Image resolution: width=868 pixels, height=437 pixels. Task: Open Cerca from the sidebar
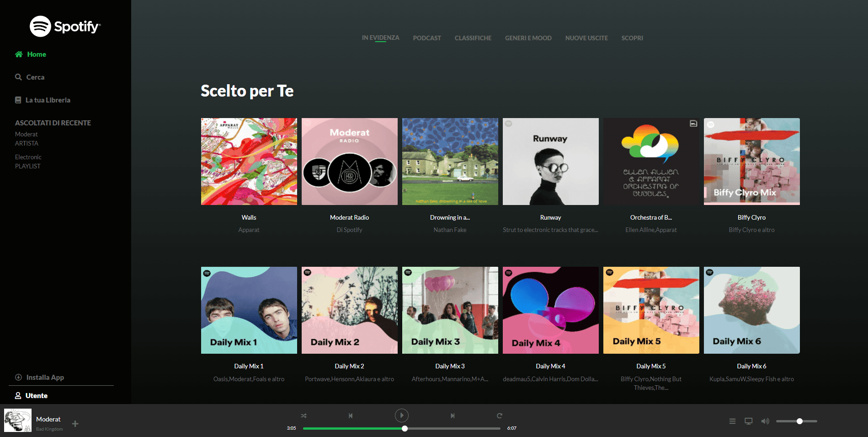point(35,77)
